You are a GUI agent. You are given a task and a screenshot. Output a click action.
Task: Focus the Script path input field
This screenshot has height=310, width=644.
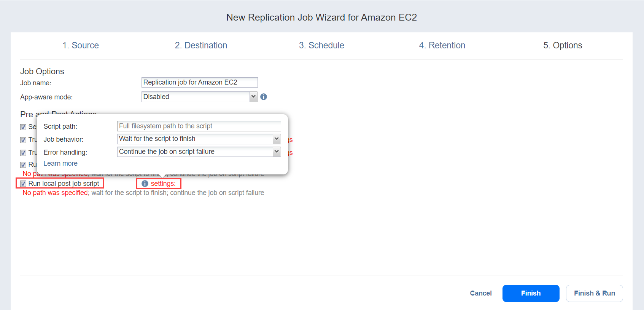[x=199, y=126]
